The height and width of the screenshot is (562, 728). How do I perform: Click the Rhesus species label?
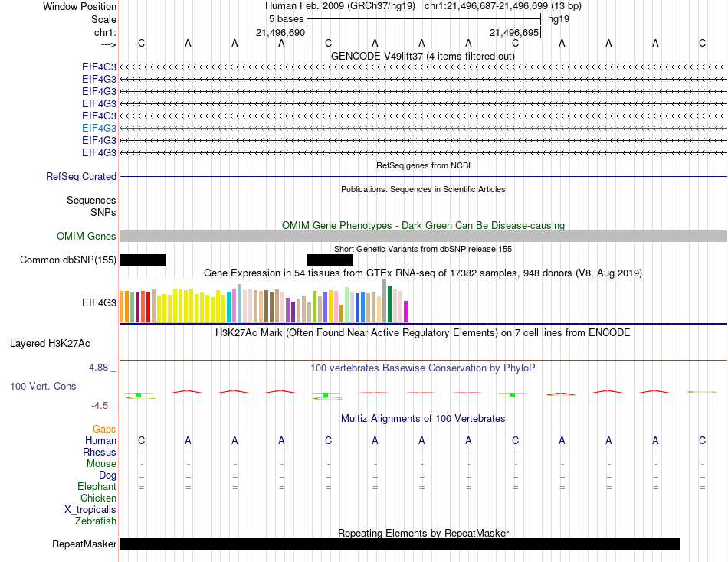point(100,452)
